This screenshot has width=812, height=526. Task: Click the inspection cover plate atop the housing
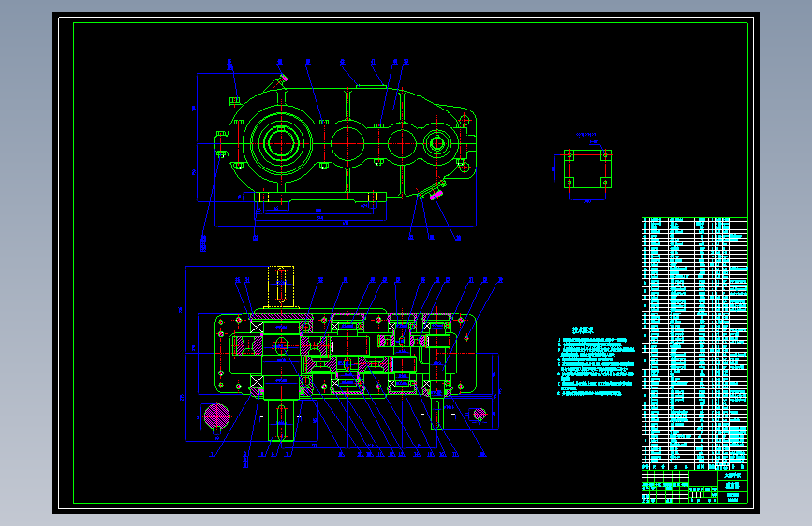pyautogui.click(x=371, y=86)
